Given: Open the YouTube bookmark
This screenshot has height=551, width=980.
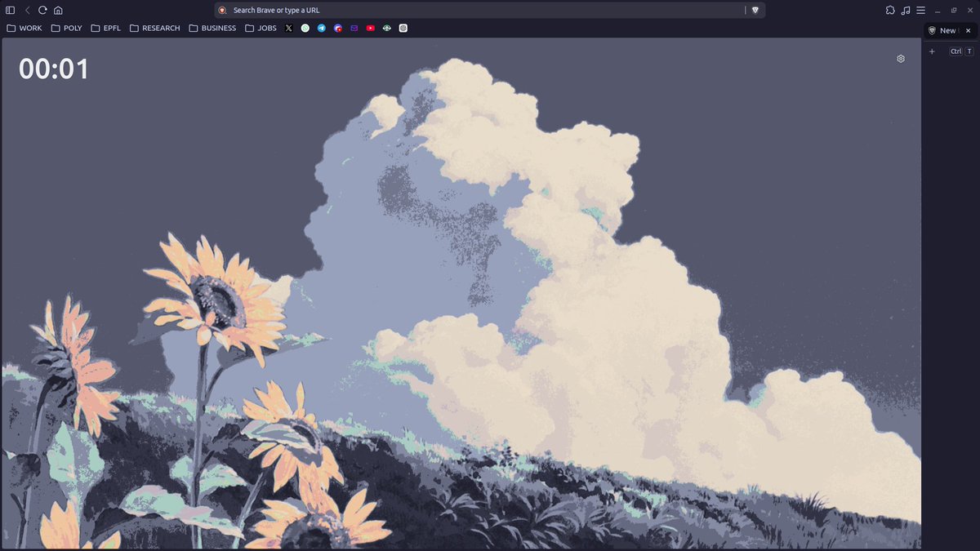Looking at the screenshot, I should [x=371, y=28].
